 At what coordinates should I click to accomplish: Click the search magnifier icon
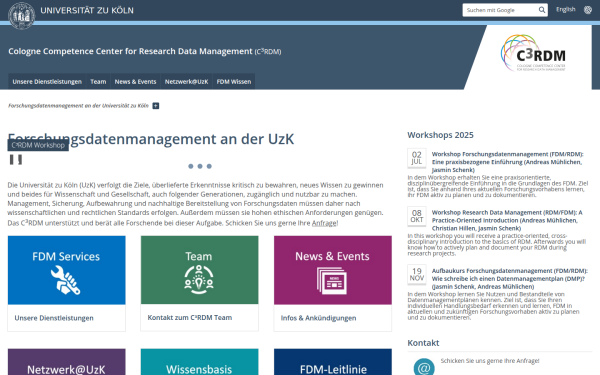[x=542, y=10]
